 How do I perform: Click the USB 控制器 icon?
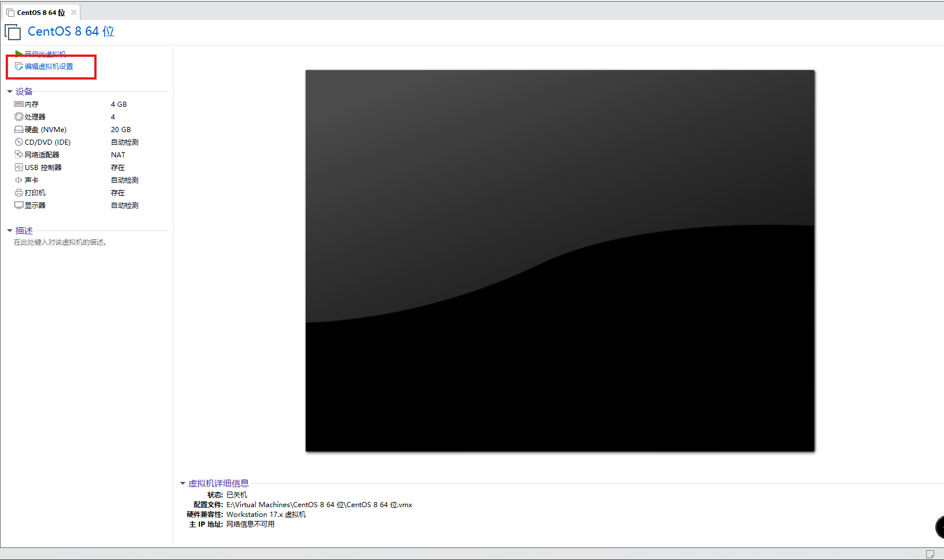[x=19, y=168]
